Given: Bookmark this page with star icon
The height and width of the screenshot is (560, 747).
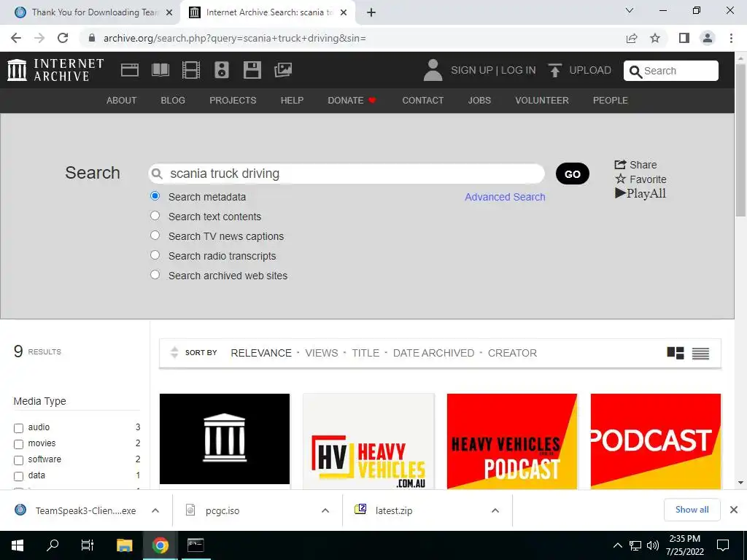Looking at the screenshot, I should (x=655, y=38).
